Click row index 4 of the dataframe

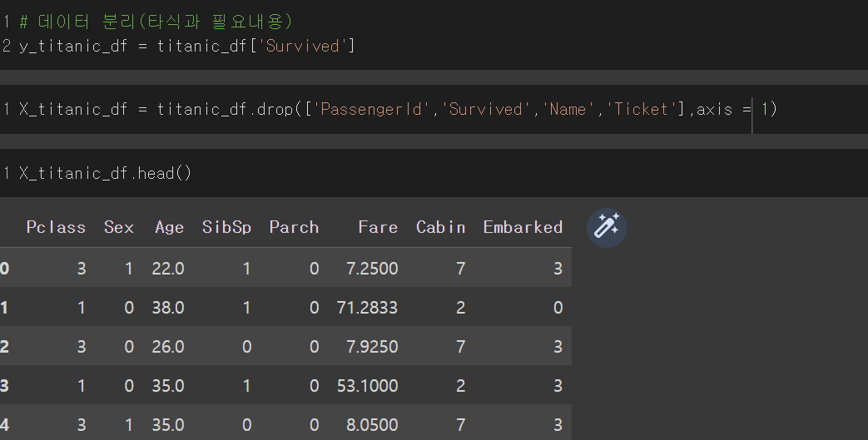(x=4, y=425)
